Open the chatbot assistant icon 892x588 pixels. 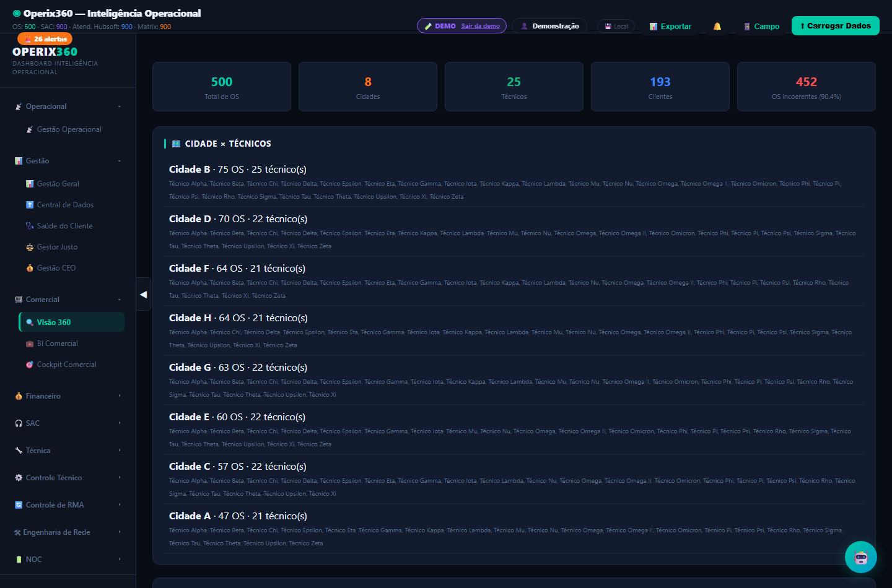[x=861, y=557]
